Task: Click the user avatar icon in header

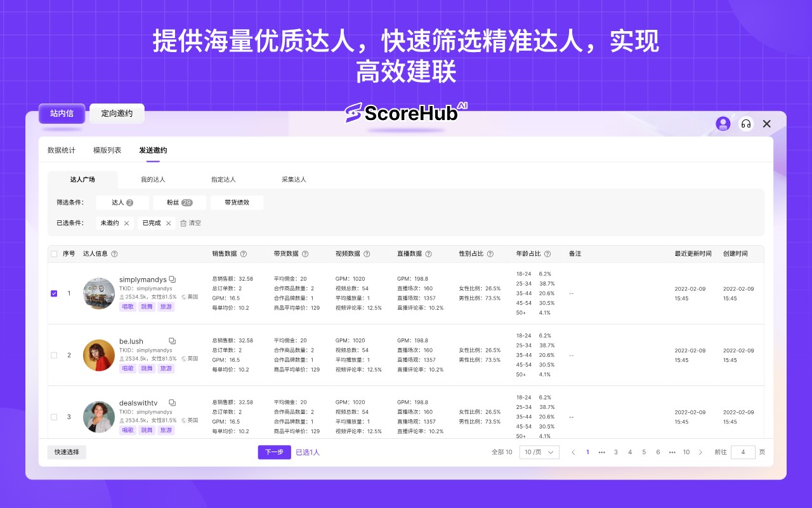Action: coord(723,124)
